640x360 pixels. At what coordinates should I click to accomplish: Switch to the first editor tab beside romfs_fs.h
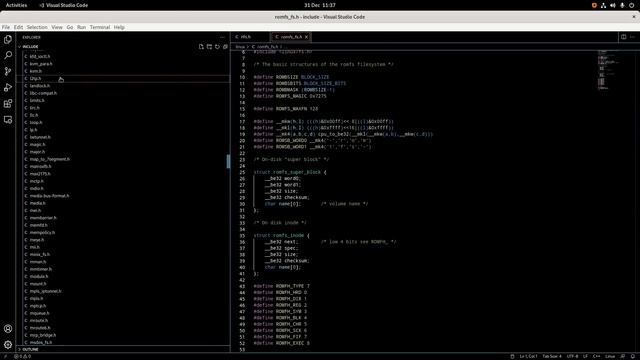[250, 37]
